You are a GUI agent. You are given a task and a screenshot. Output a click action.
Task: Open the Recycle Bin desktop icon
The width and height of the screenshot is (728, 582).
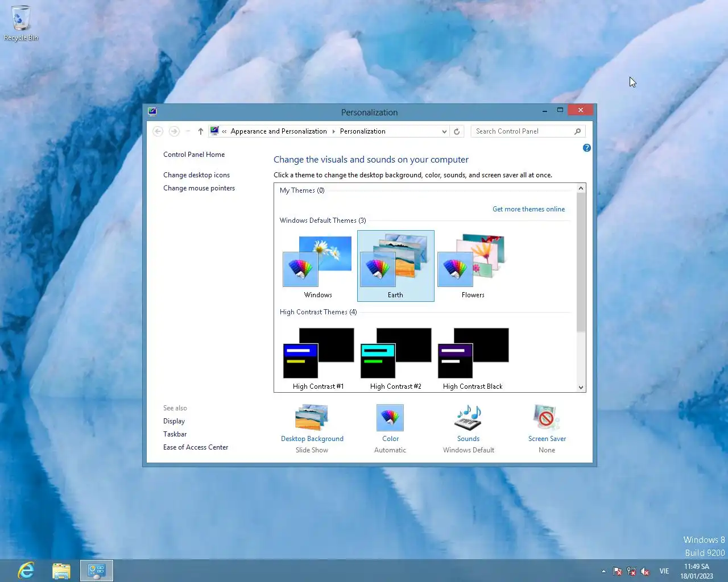pyautogui.click(x=21, y=23)
